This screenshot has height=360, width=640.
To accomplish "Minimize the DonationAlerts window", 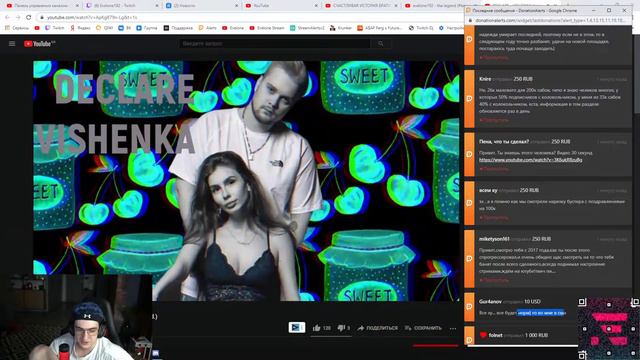I will [593, 10].
